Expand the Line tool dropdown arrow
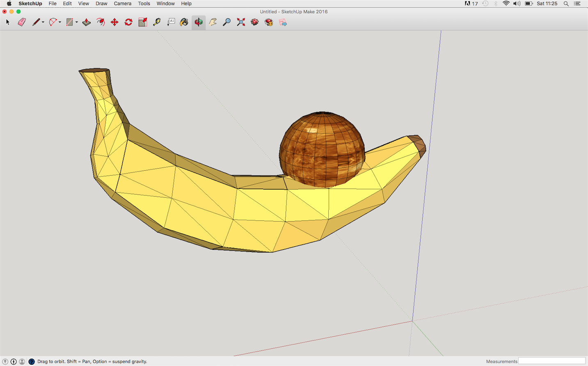Screen dimensions: 588x366 coord(43,23)
